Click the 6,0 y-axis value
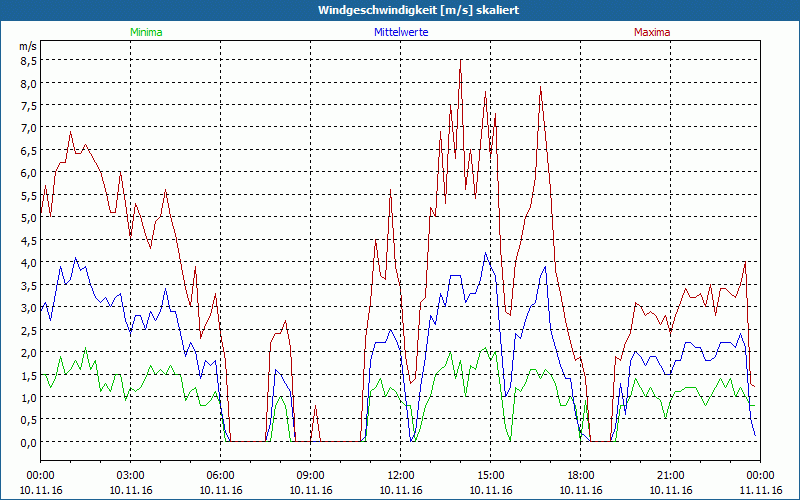 point(29,173)
